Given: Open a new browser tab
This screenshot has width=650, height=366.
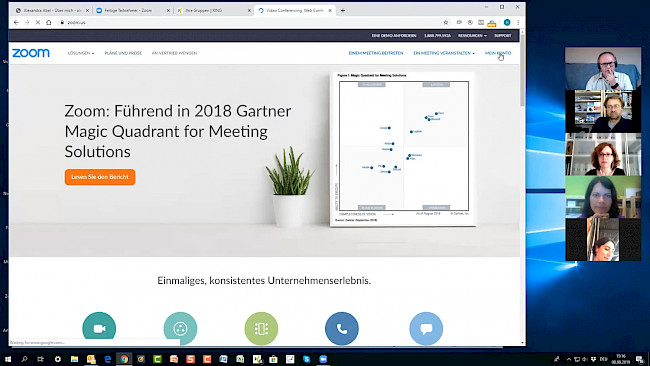Looking at the screenshot, I should [343, 10].
